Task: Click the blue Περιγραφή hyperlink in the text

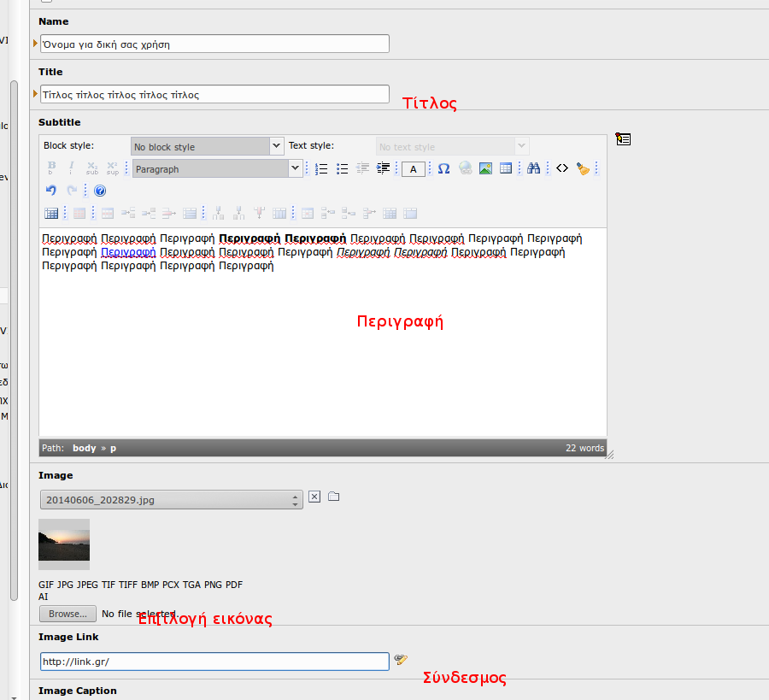Action: pyautogui.click(x=128, y=252)
